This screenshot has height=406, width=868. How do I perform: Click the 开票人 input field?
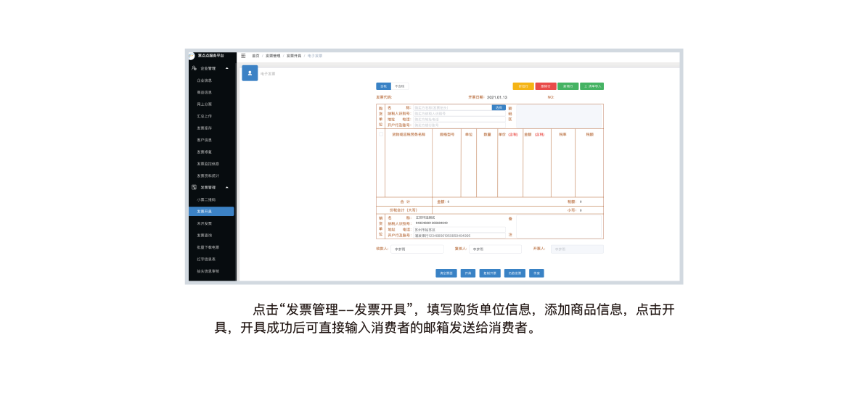click(x=577, y=249)
